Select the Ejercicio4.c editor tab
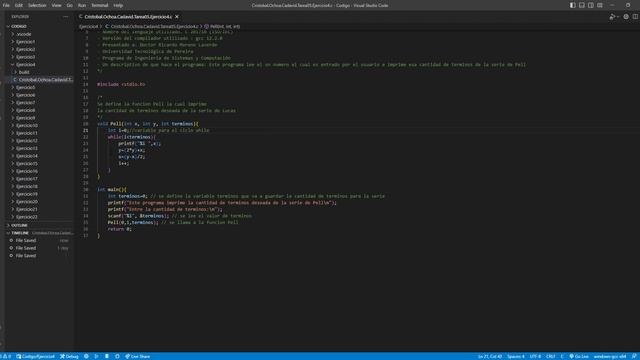 coord(128,17)
